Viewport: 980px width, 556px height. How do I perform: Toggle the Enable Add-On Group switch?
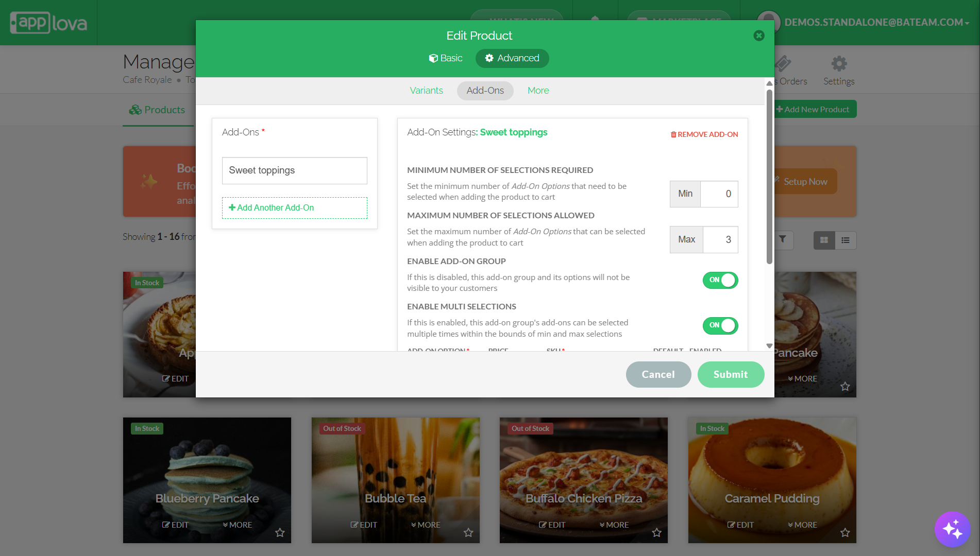click(x=720, y=280)
